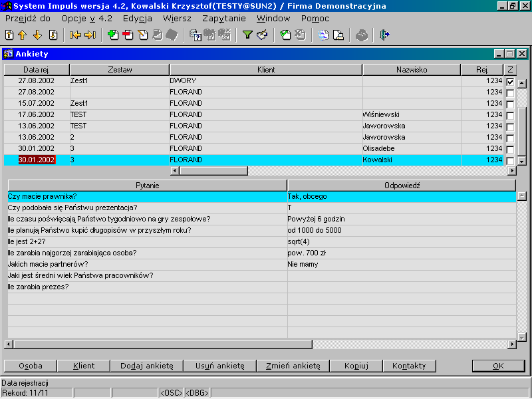Click the print preview page icon
This screenshot has width=532, height=399.
(338, 35)
